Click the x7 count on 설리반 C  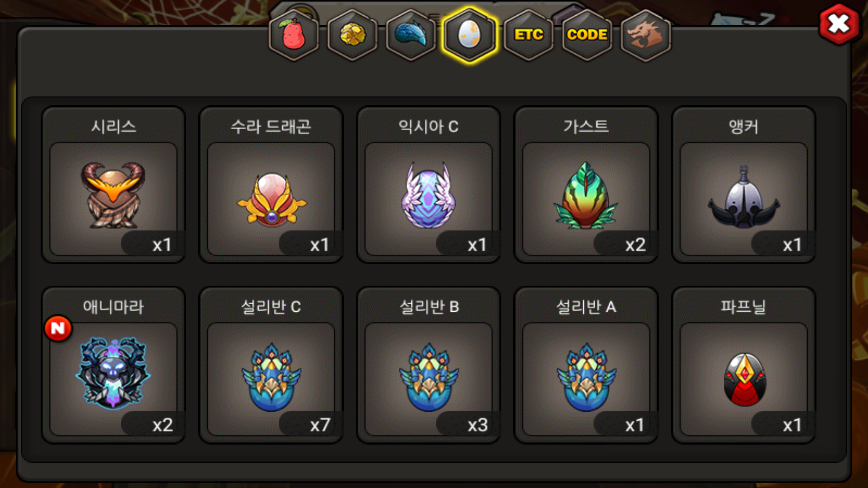pyautogui.click(x=320, y=425)
